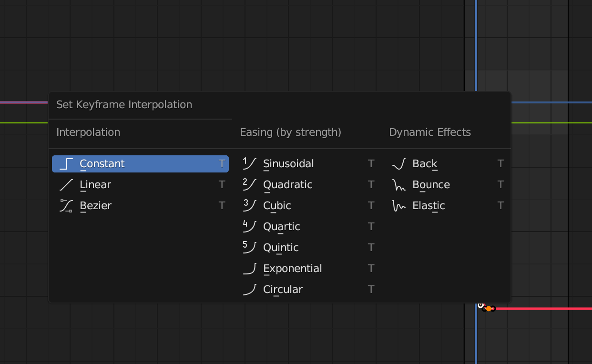Choose Bezier interpolation label
This screenshot has height=364, width=592.
[x=96, y=206]
